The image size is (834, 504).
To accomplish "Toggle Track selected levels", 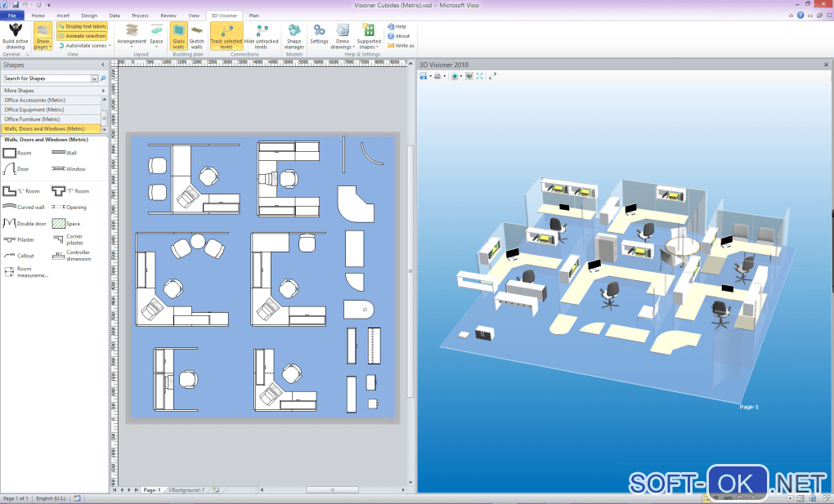I will tap(226, 36).
